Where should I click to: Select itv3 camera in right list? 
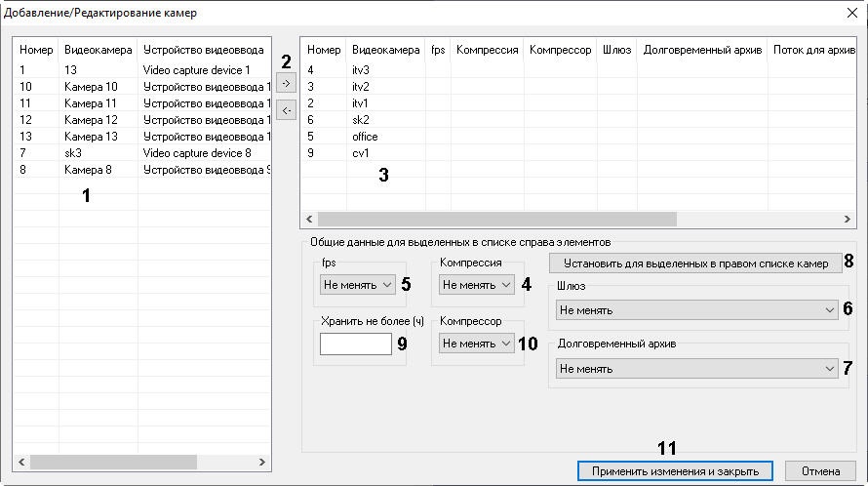pyautogui.click(x=361, y=70)
